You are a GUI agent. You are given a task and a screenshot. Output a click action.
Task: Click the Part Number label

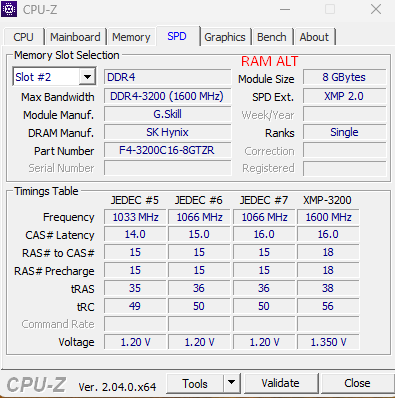point(64,151)
